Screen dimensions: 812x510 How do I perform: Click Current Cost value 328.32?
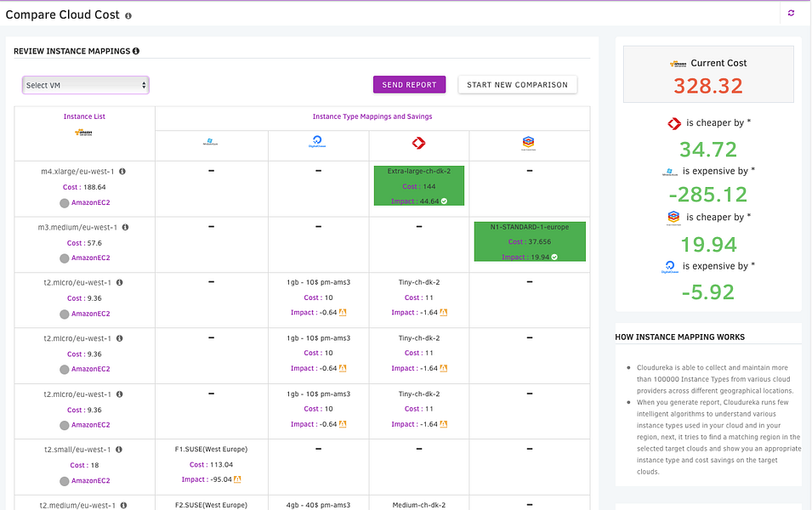tap(708, 86)
